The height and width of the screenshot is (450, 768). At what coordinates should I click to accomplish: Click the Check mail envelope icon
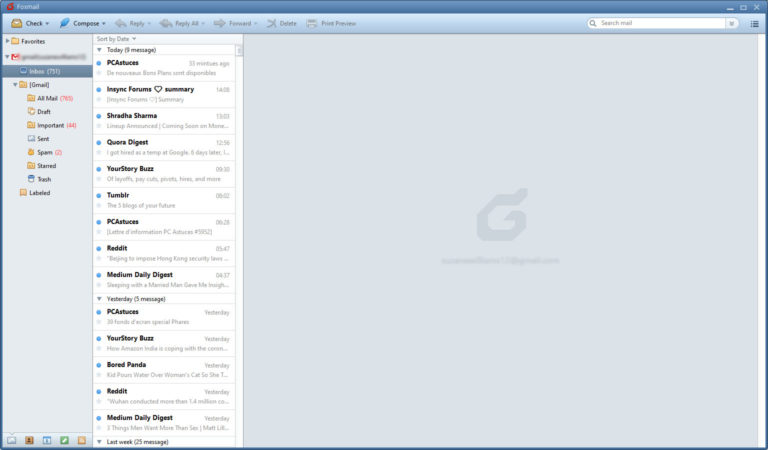pyautogui.click(x=17, y=23)
